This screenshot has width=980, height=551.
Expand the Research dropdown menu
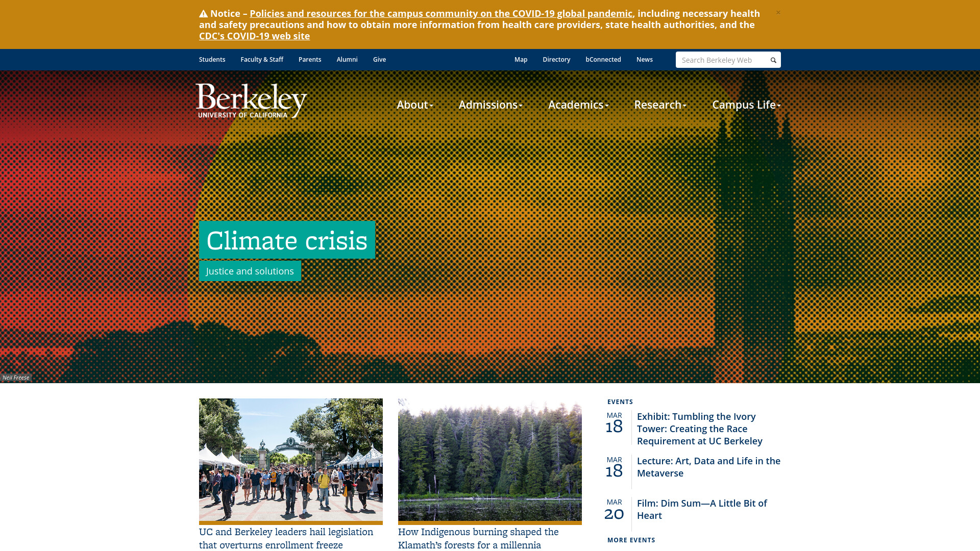click(x=660, y=105)
